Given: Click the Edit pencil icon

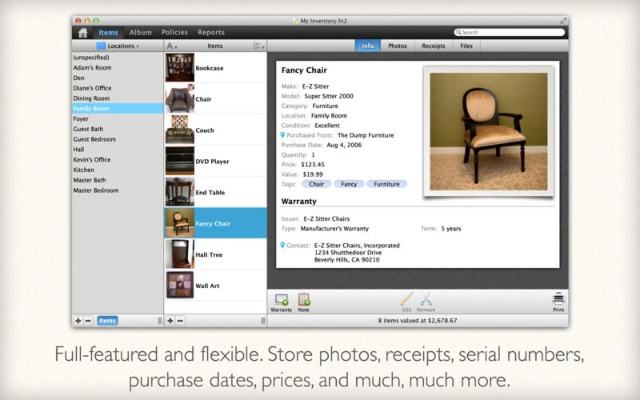Looking at the screenshot, I should point(406,301).
